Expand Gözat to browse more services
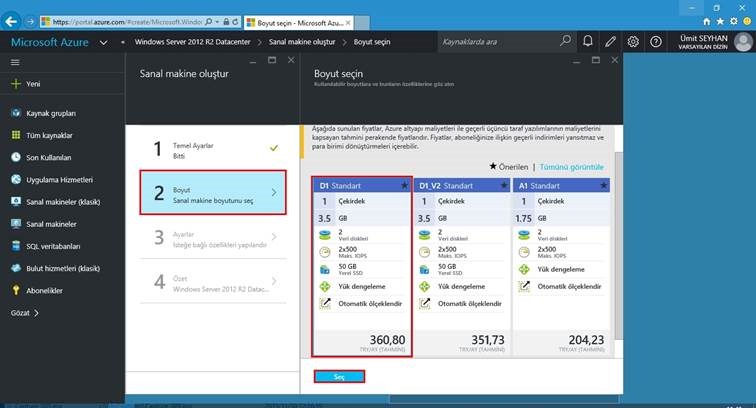This screenshot has height=408, width=756. coord(25,313)
